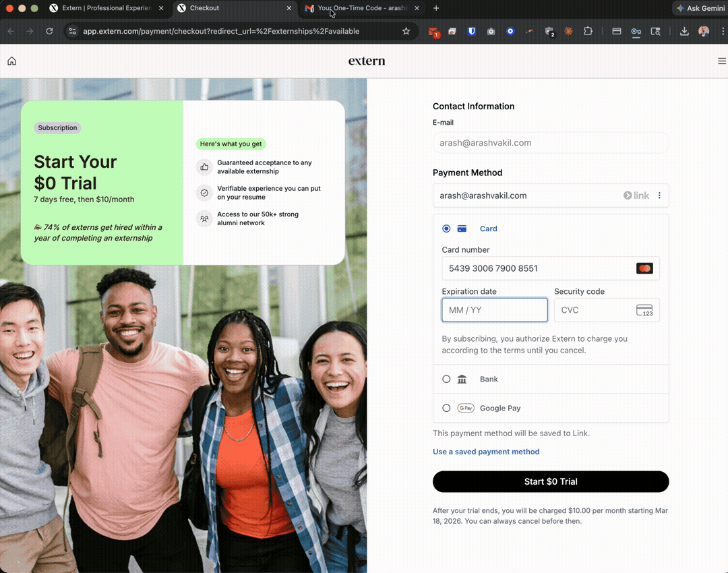This screenshot has width=728, height=573.
Task: Choose Google Pay as payment method
Action: click(446, 408)
